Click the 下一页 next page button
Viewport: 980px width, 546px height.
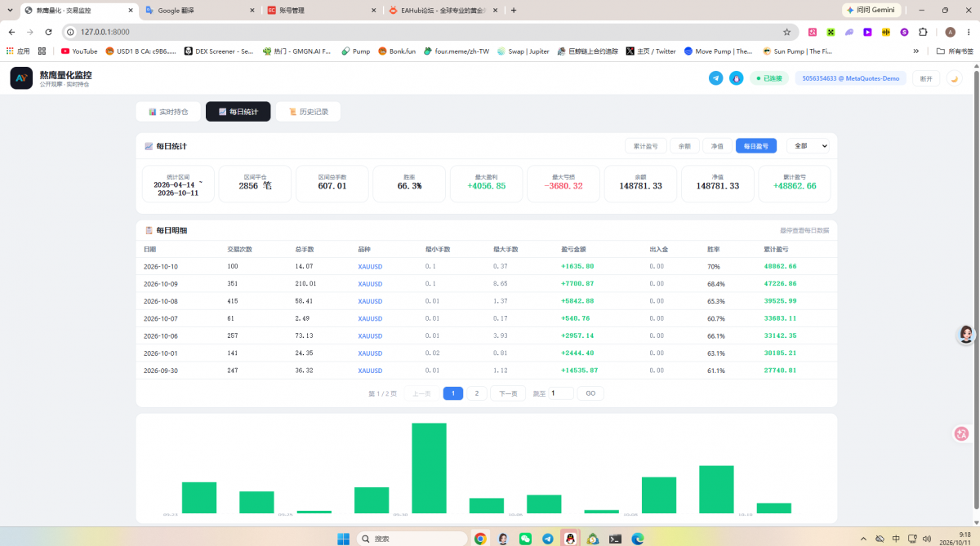(x=508, y=393)
